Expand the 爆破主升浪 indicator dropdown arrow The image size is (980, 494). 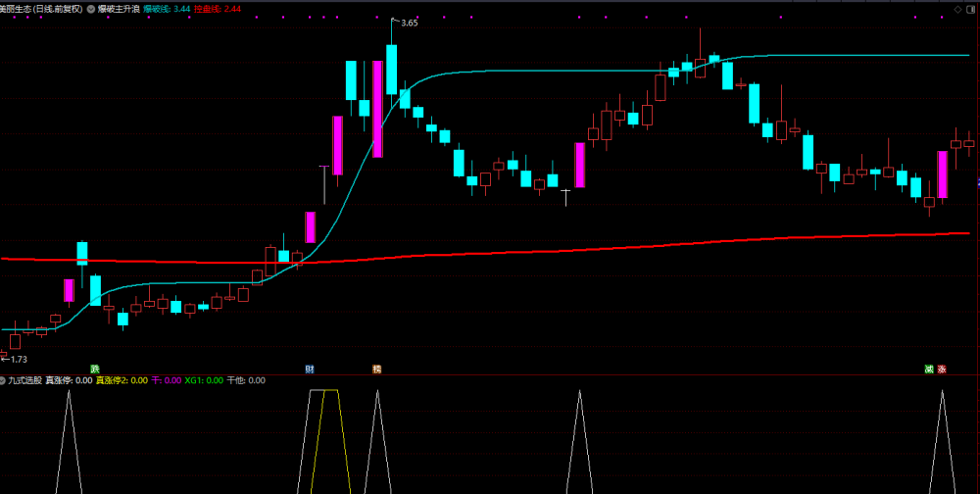pos(92,10)
